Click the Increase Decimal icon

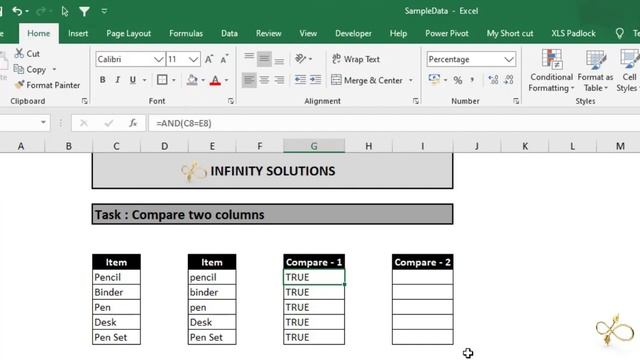[493, 80]
